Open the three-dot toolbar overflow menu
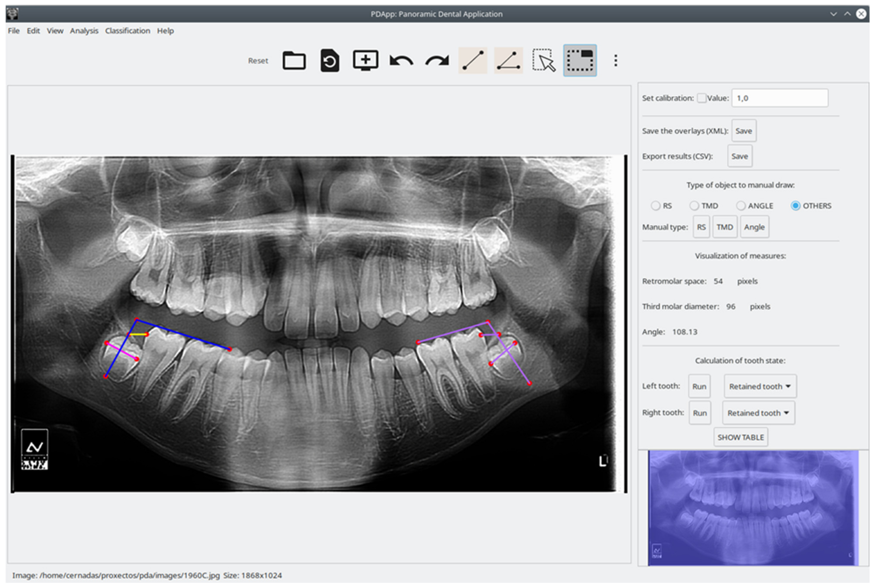The height and width of the screenshot is (588, 875). [x=616, y=60]
